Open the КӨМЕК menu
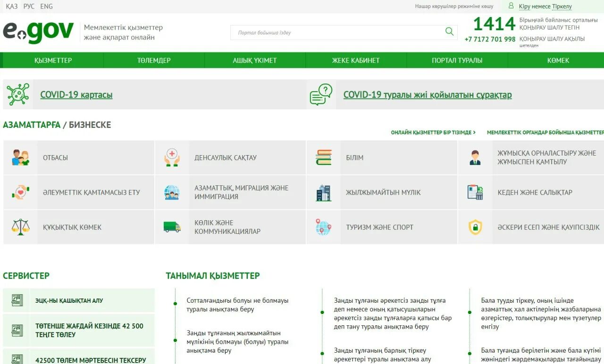 [558, 60]
